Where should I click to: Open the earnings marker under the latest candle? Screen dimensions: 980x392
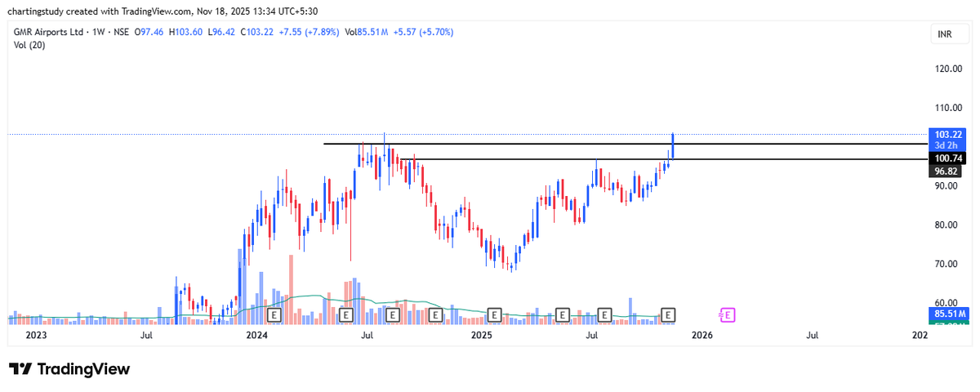(x=669, y=314)
